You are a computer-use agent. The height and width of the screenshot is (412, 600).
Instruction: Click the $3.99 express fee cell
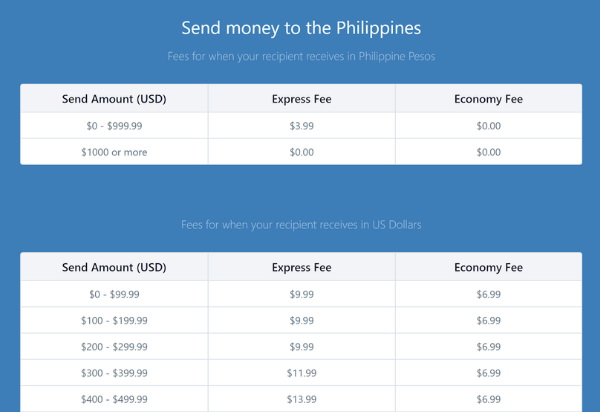(301, 126)
